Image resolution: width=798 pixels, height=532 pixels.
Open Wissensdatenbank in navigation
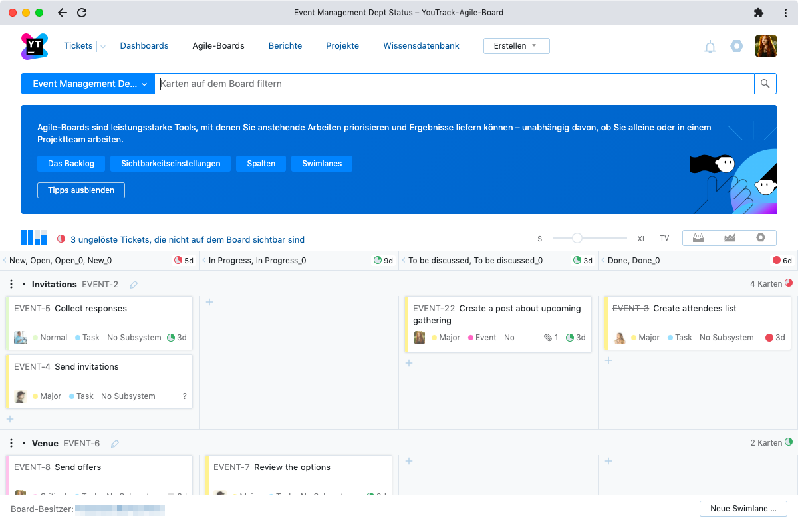[x=422, y=46]
